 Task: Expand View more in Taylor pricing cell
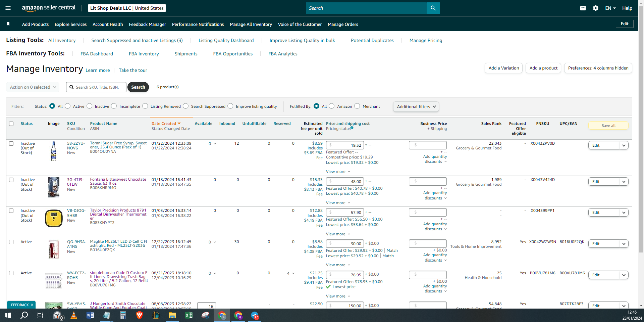[x=338, y=234]
